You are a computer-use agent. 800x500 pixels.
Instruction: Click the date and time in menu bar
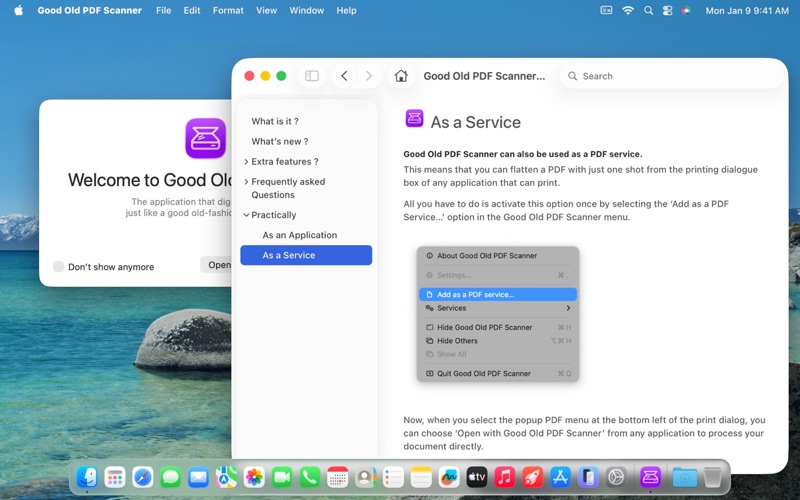tap(747, 10)
